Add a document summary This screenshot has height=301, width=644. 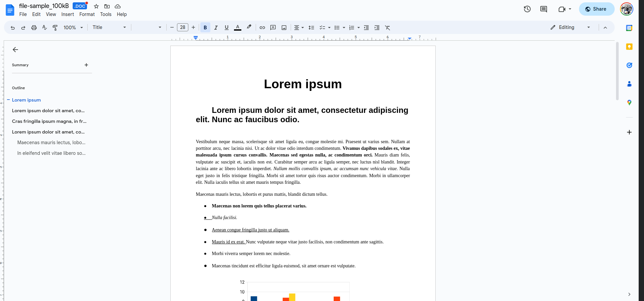[x=86, y=65]
